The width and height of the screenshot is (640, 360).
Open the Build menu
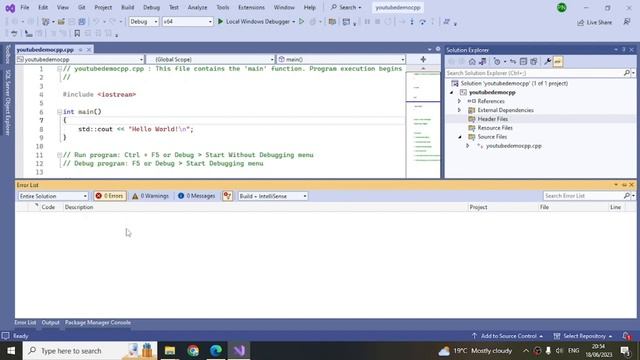pyautogui.click(x=127, y=7)
